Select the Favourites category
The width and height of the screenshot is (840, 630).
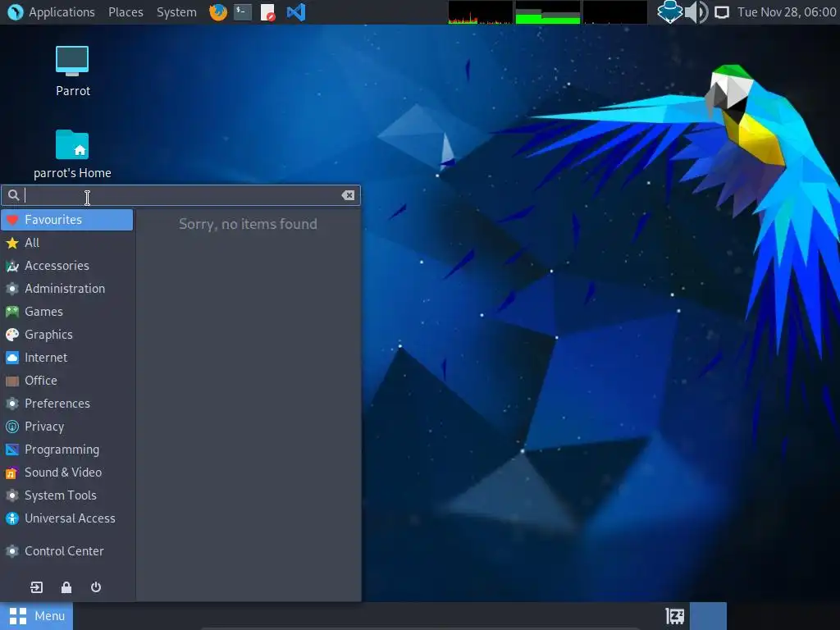pos(67,220)
